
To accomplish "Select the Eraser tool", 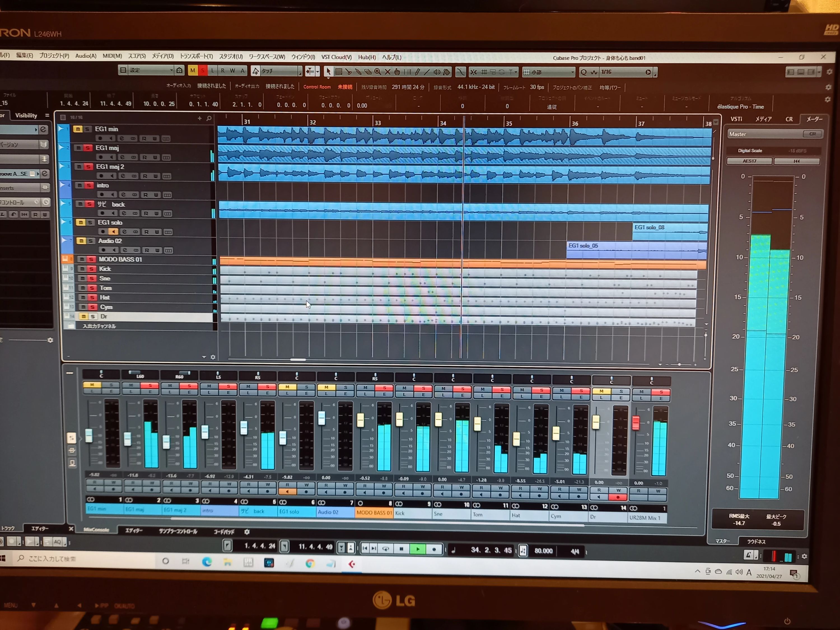I will [368, 72].
